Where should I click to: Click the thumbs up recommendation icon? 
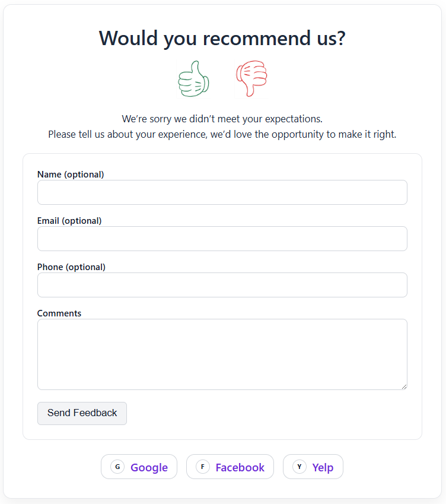[x=193, y=78]
